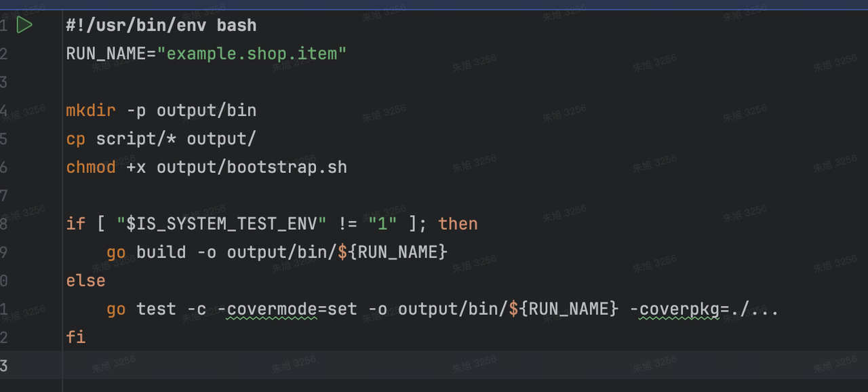Click "output/bin" on the mkdir line
This screenshot has height=392, width=868.
tap(207, 111)
